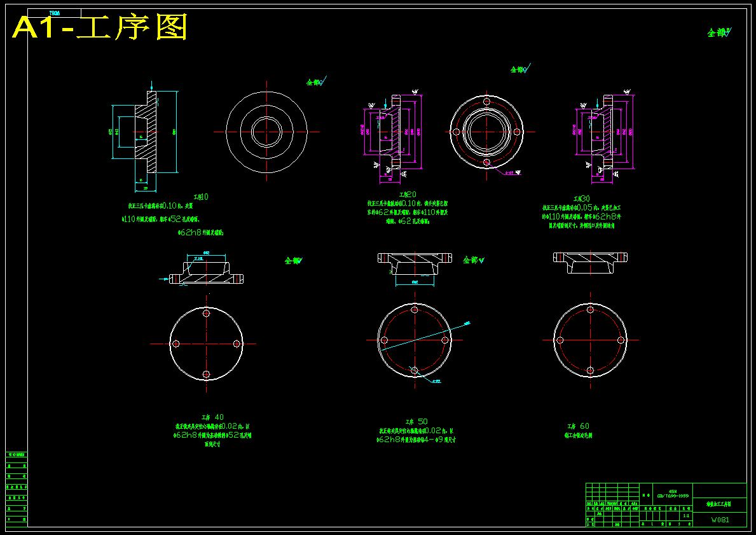Viewport: 756px width, 535px height.
Task: Click the "全部" mark right of the 工序 50 section
Action: 474,260
